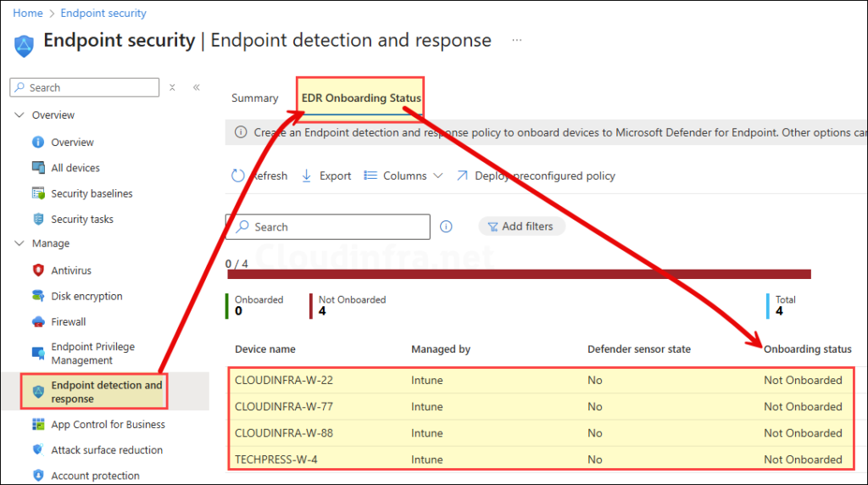Select device CLOUDINFRA-W-77

coord(284,407)
